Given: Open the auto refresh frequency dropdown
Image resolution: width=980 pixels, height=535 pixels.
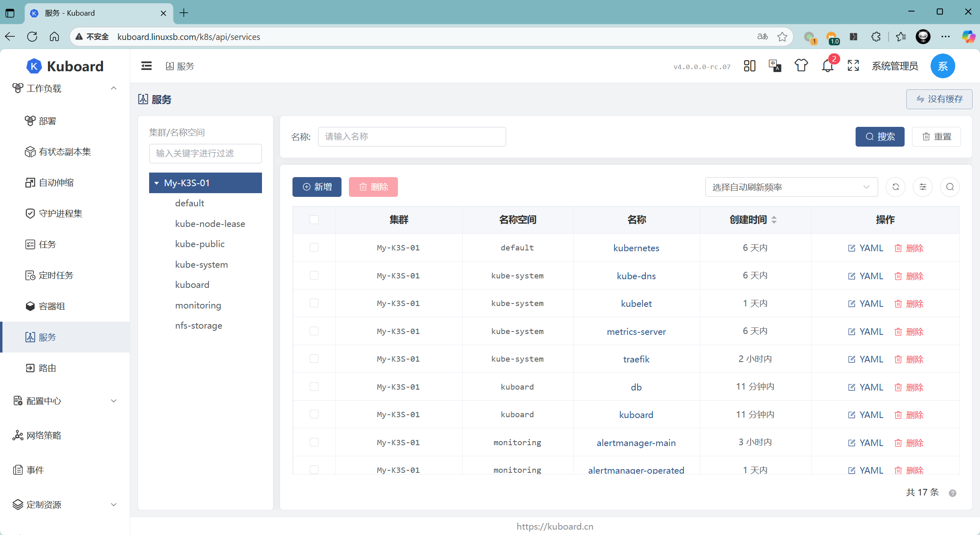Looking at the screenshot, I should (x=791, y=187).
